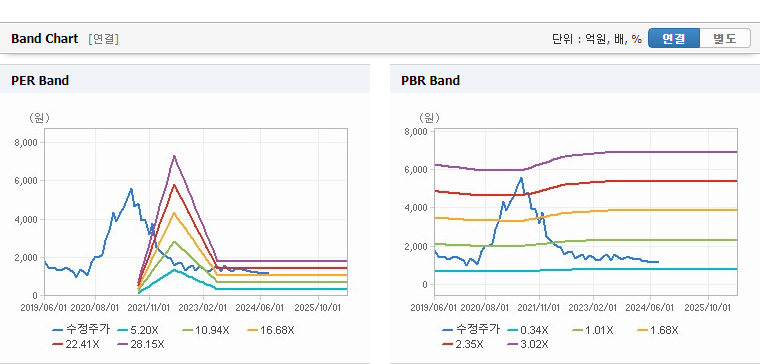Toggle 2.35X legend in PBR Band
The image size is (760, 364).
463,345
